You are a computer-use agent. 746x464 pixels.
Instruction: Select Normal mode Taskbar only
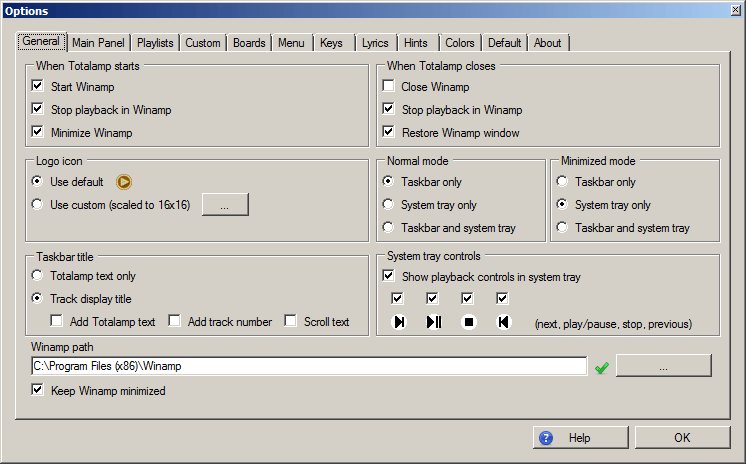[x=388, y=181]
